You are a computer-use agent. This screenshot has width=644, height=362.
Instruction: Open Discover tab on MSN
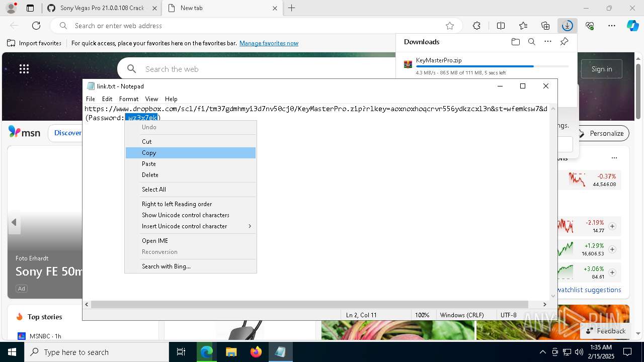(x=68, y=133)
